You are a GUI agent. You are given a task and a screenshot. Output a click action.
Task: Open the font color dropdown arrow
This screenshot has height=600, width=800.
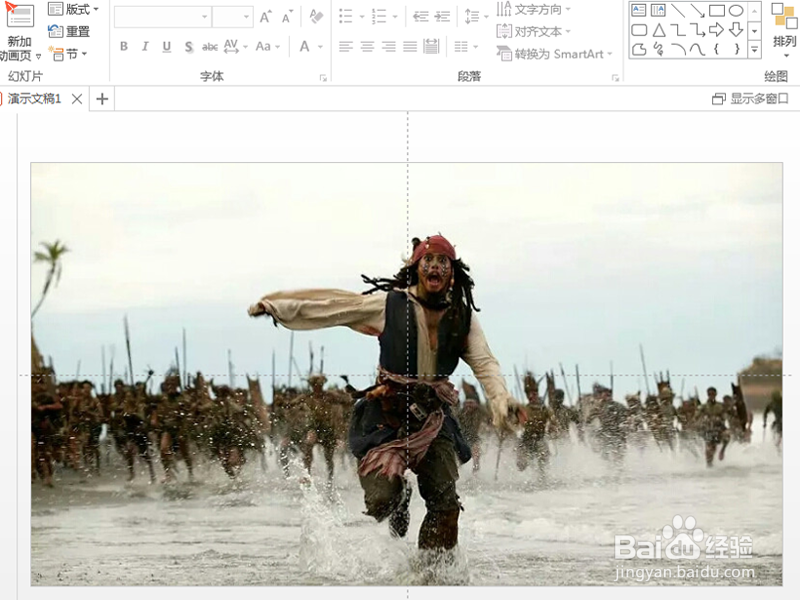320,47
